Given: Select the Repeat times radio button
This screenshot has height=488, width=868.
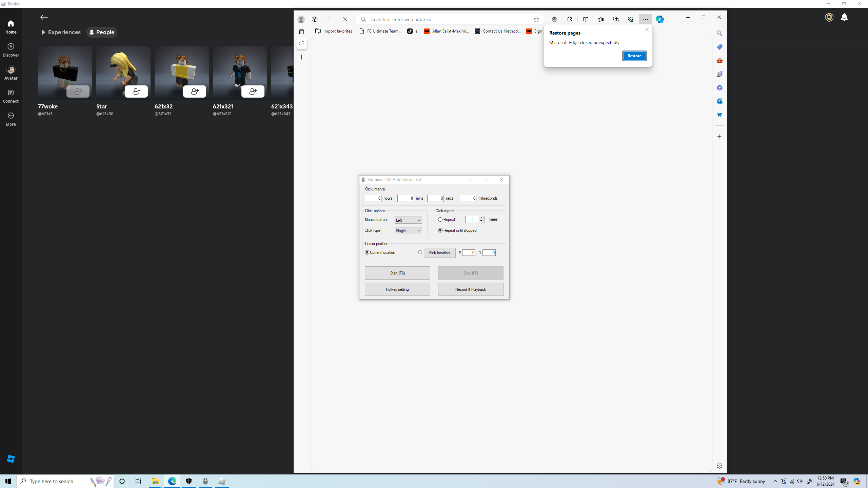Looking at the screenshot, I should coord(440,220).
